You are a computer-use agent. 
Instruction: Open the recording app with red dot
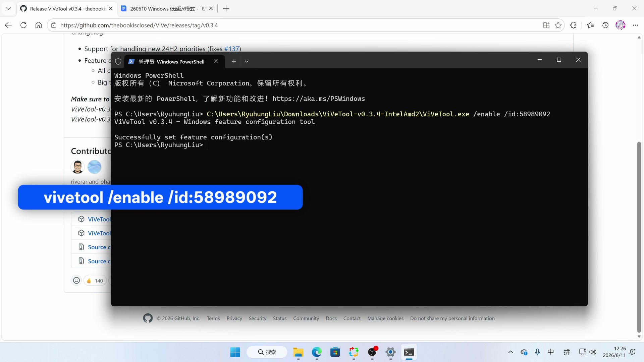coord(372,352)
